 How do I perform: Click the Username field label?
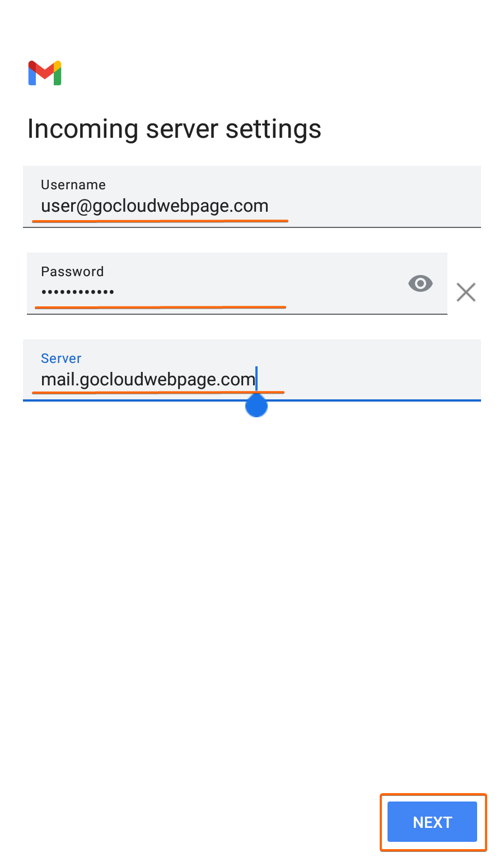(x=73, y=185)
